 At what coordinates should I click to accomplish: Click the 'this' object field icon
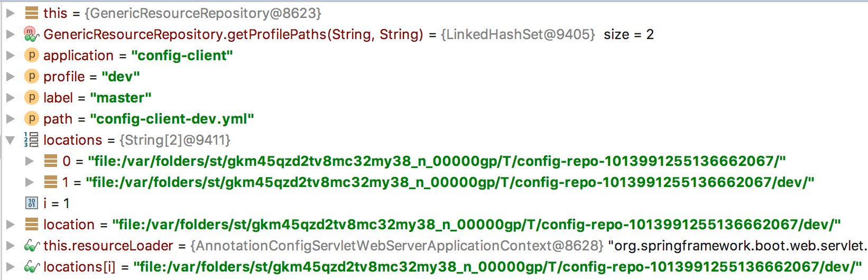pyautogui.click(x=32, y=13)
